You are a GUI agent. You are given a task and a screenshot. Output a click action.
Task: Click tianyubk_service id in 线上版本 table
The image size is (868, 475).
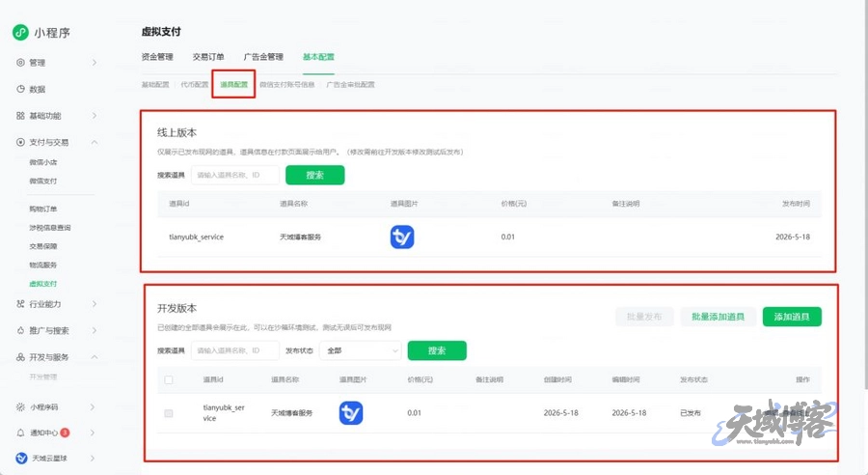click(x=197, y=237)
